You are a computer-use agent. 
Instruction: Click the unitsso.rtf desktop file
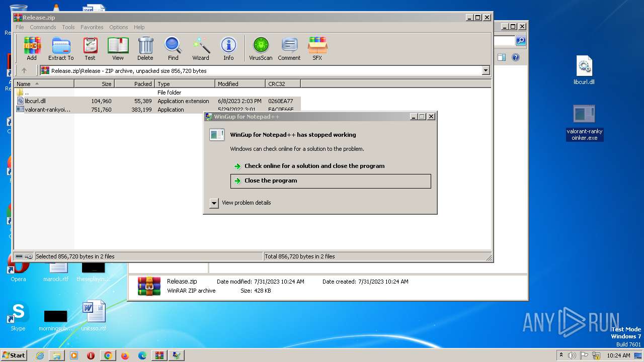pos(94,316)
